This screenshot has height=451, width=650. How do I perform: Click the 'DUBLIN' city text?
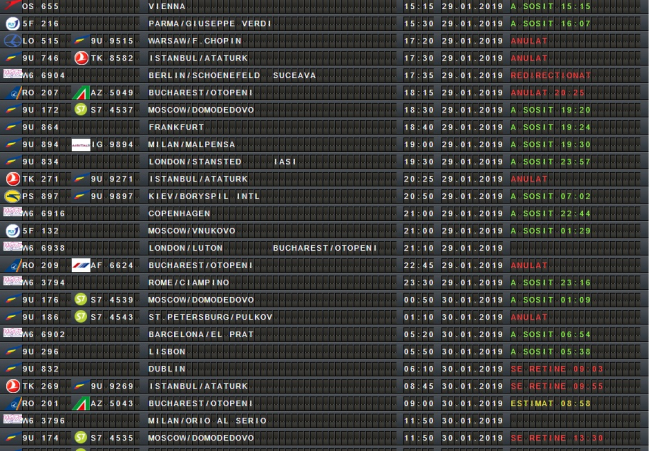tap(167, 369)
